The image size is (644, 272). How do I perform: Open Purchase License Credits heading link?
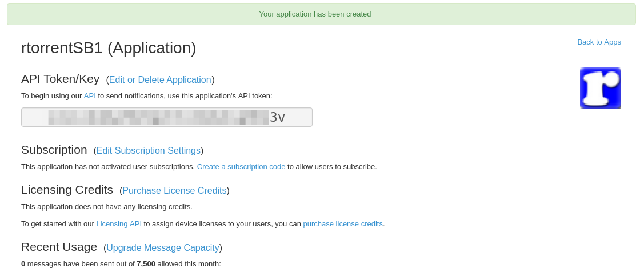(x=174, y=191)
